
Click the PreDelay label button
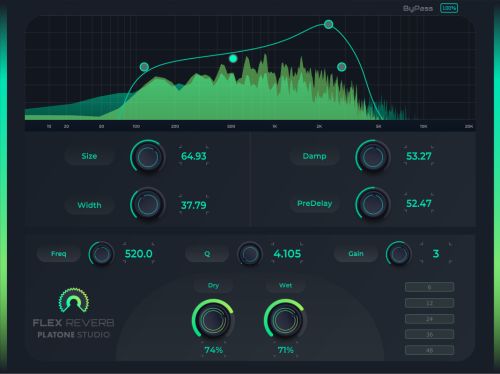314,203
